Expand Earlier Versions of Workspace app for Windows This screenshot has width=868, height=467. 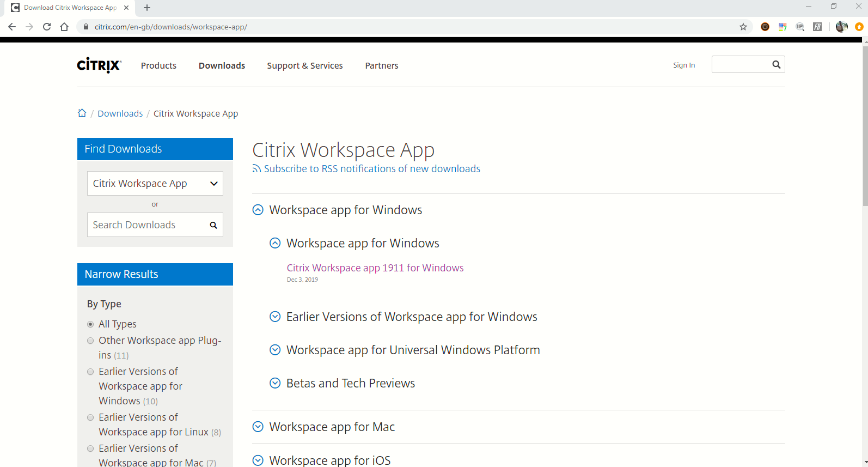[x=276, y=317]
